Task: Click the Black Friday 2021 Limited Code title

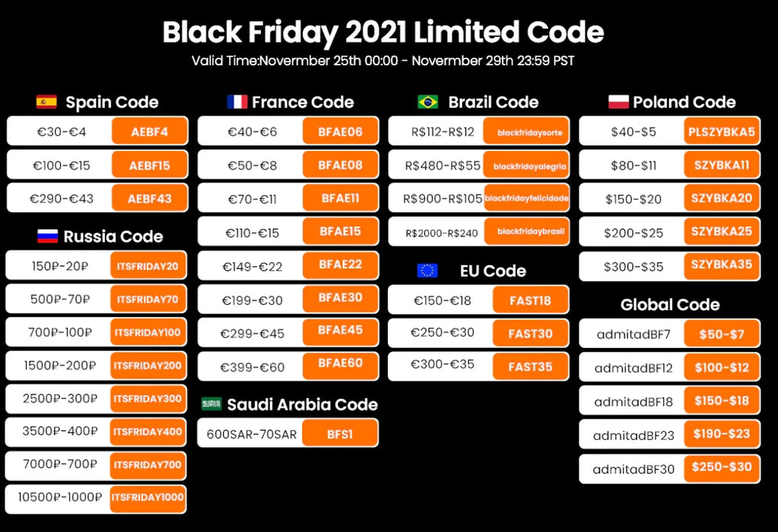Action: [x=383, y=33]
